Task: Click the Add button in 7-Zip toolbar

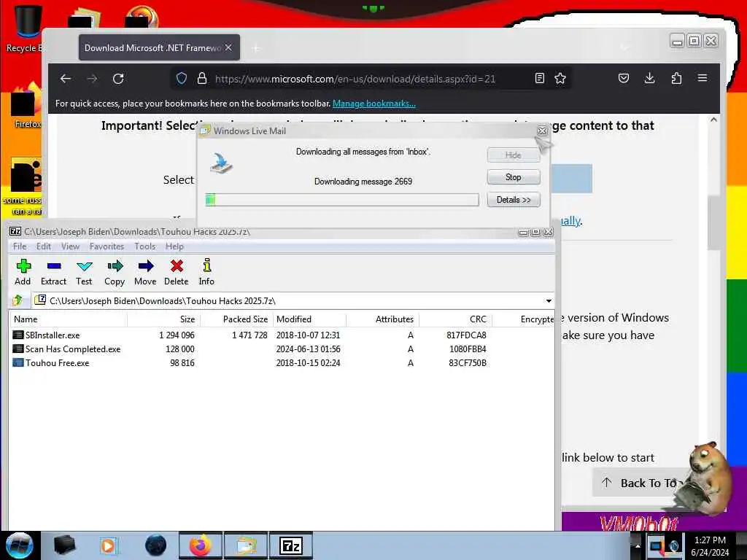Action: 23,272
